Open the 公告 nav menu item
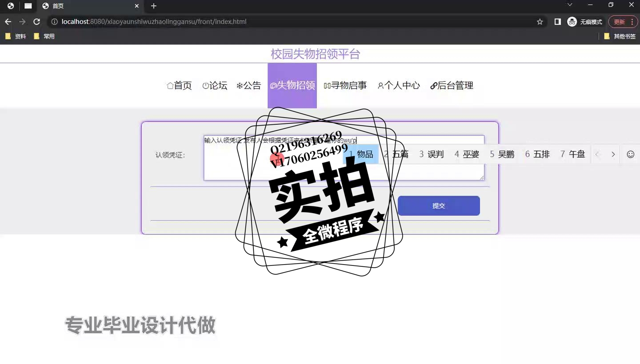 pos(249,86)
